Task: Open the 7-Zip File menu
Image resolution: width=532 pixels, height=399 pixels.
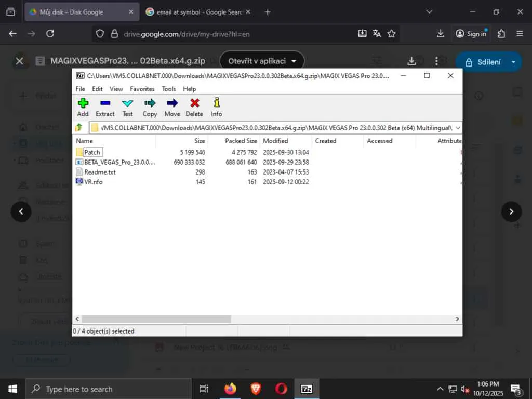Action: point(80,89)
